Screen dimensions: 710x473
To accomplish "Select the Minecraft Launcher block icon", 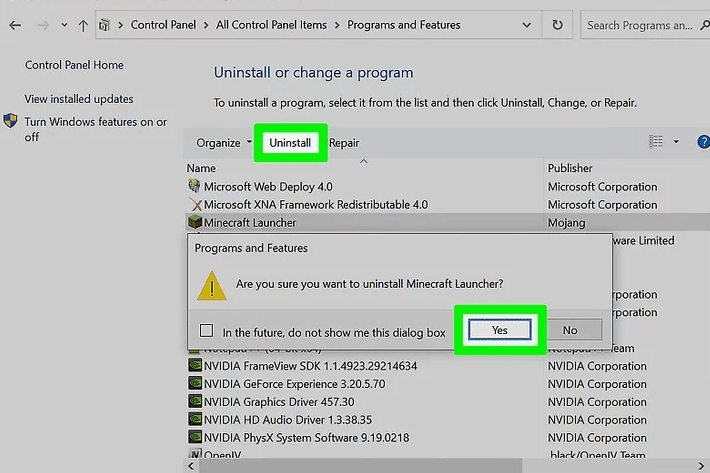I will pos(195,222).
